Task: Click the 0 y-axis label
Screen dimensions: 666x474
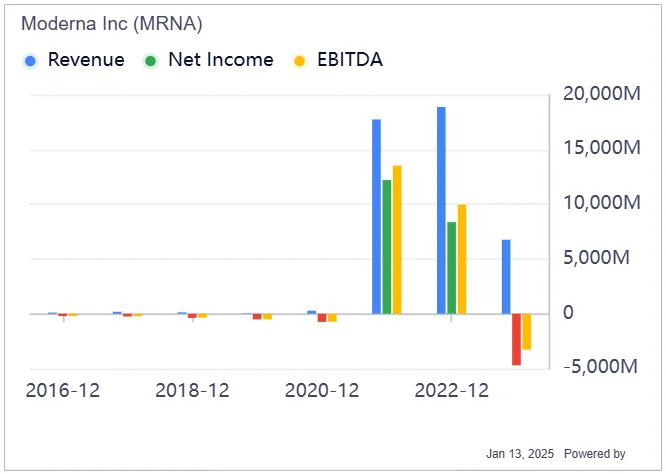Action: (568, 312)
